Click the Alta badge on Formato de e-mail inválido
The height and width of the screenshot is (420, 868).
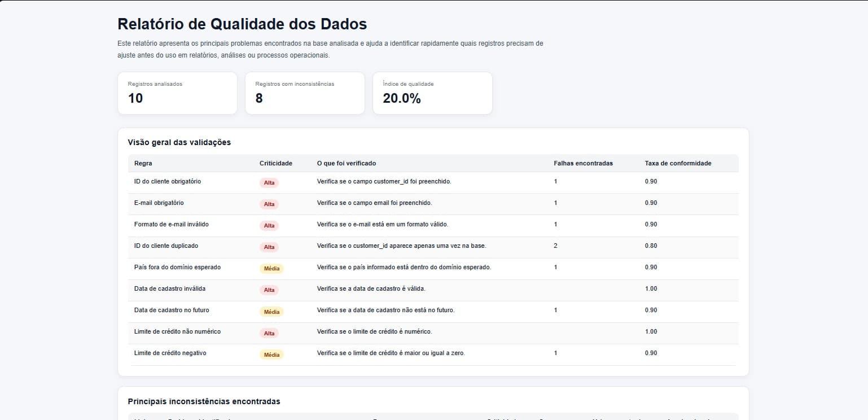point(269,225)
